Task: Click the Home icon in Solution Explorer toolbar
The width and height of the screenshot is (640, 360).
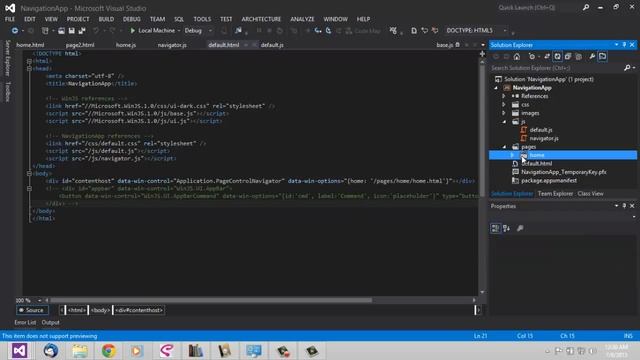Action: (x=517, y=57)
